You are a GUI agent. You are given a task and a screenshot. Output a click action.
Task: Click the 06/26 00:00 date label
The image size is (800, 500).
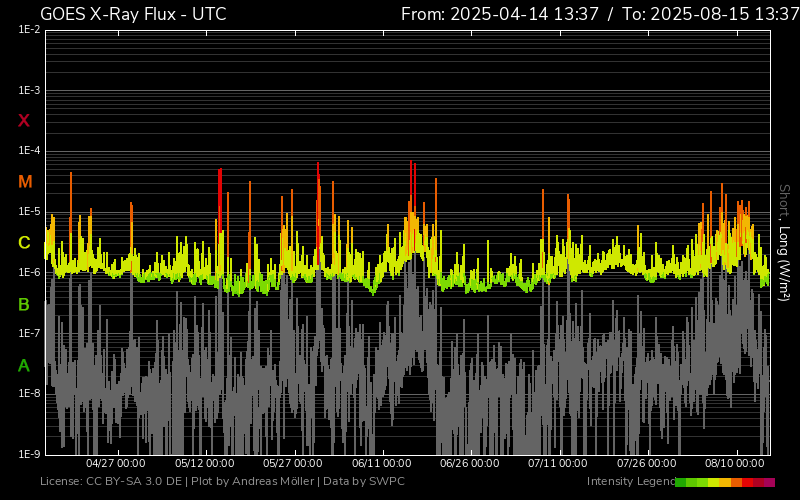point(470,463)
